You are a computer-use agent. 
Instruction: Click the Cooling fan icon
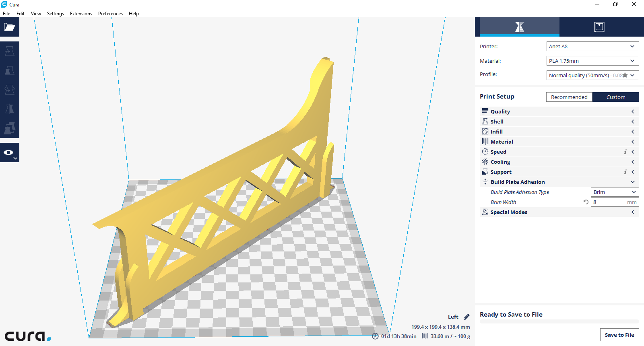[x=485, y=162]
